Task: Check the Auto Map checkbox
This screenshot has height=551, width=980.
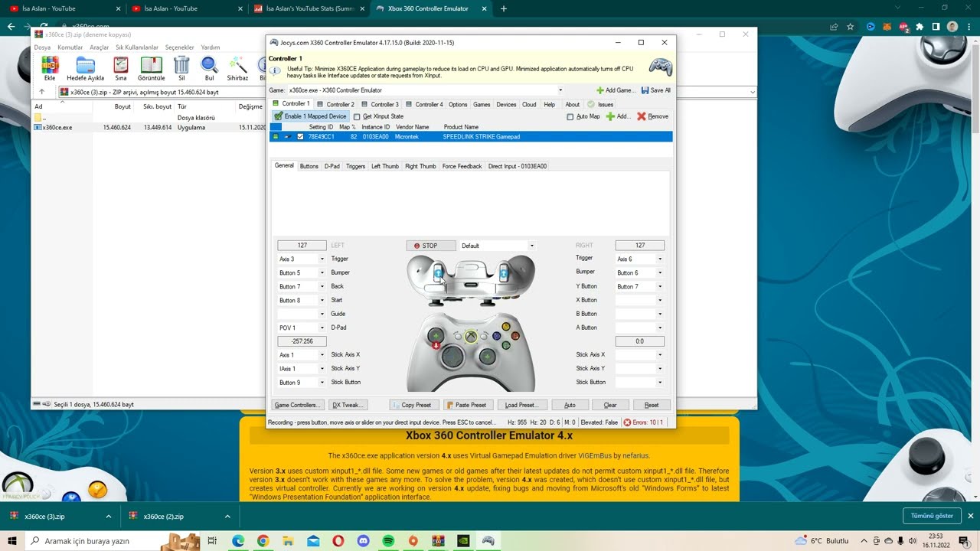Action: 570,116
